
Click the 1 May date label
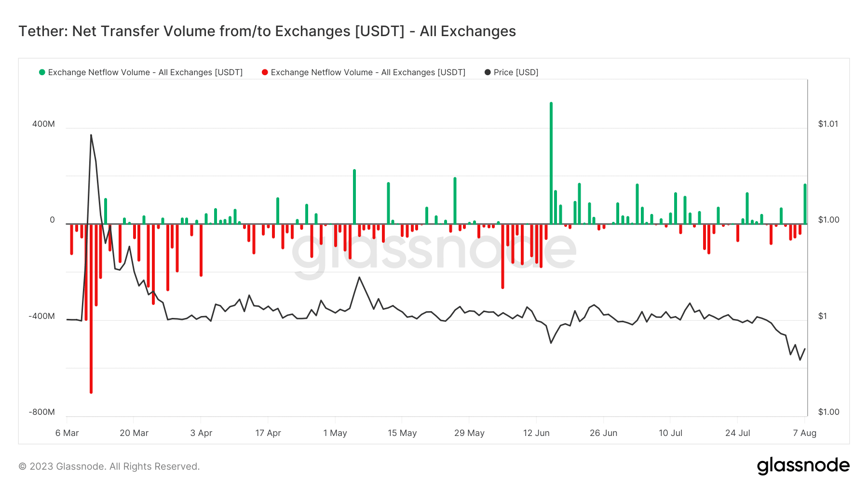tap(335, 433)
